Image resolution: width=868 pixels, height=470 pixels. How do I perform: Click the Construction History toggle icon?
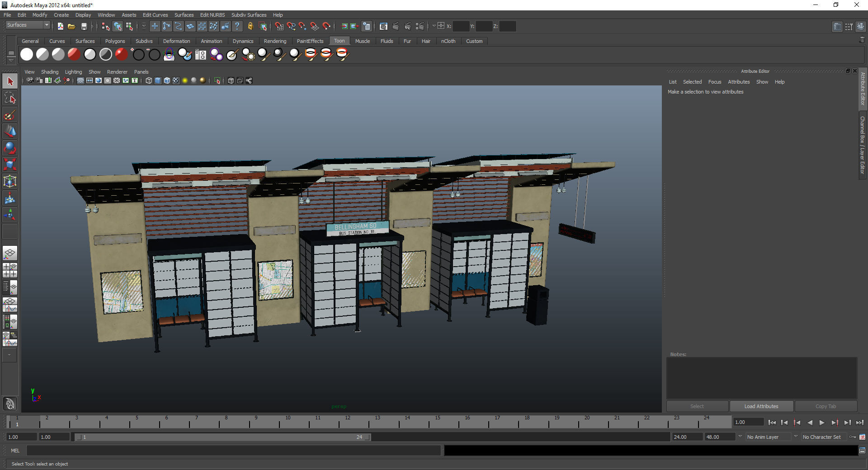point(367,26)
